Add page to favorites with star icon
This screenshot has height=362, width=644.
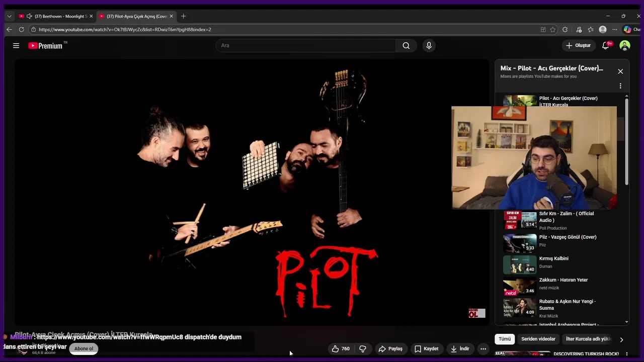click(x=553, y=30)
